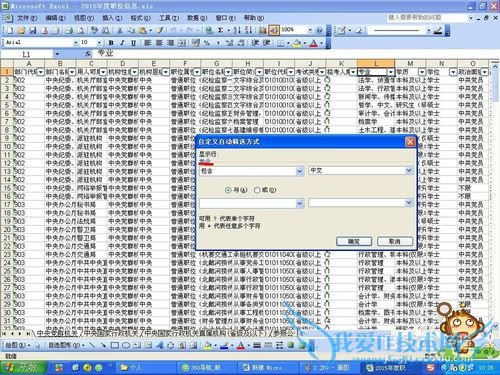This screenshot has height=375, width=500.
Task: Click the Name Box showing L1
Action: [27, 54]
